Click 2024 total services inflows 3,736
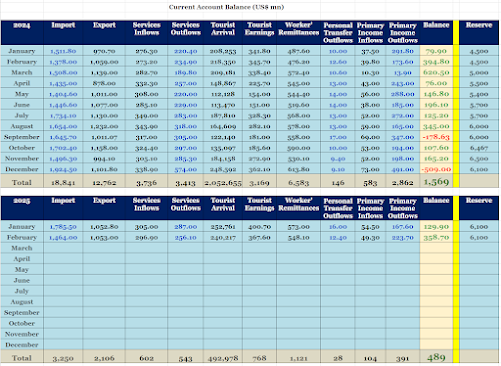 point(146,183)
